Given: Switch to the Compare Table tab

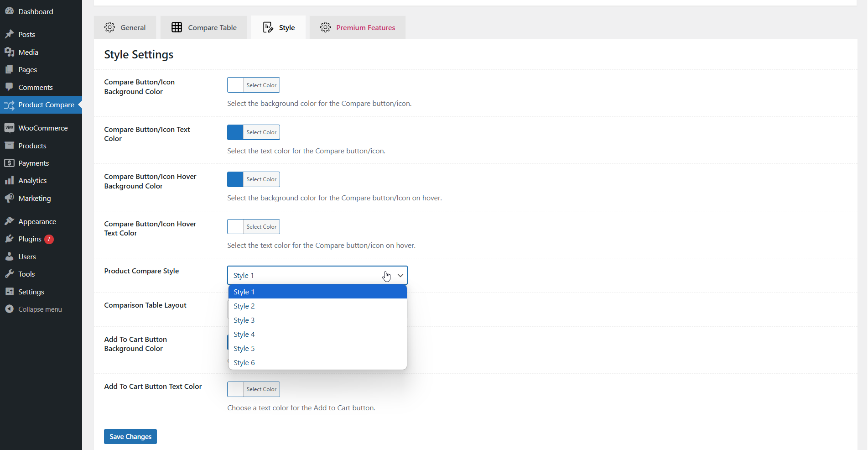Looking at the screenshot, I should pyautogui.click(x=204, y=28).
